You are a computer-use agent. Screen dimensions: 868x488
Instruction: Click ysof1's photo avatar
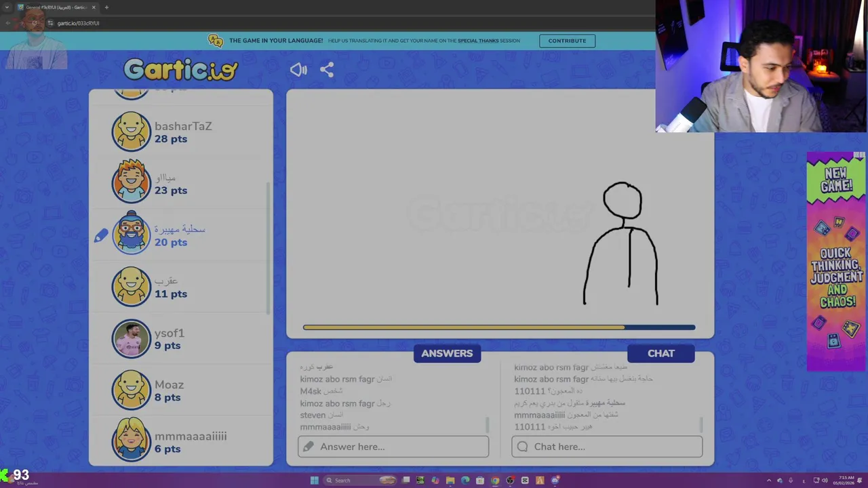(131, 338)
